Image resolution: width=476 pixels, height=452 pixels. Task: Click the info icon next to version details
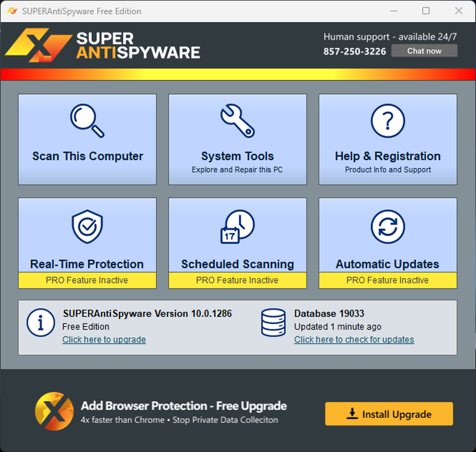click(x=40, y=322)
